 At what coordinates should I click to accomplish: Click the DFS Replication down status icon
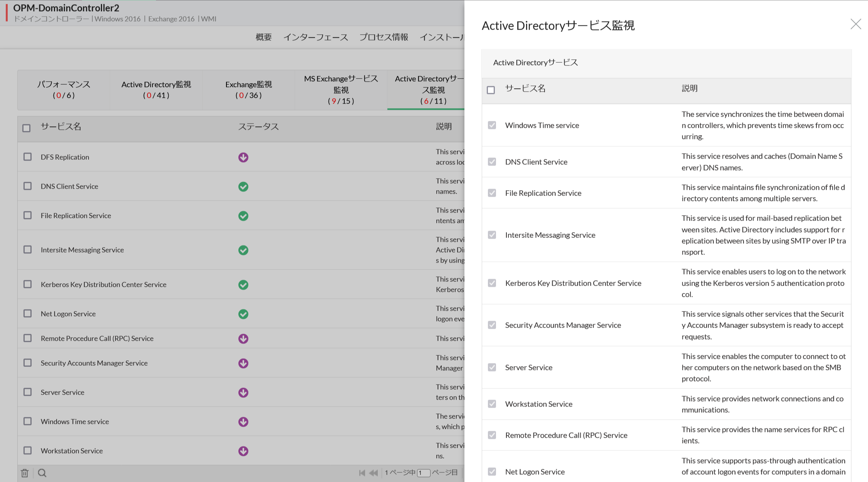click(x=243, y=157)
